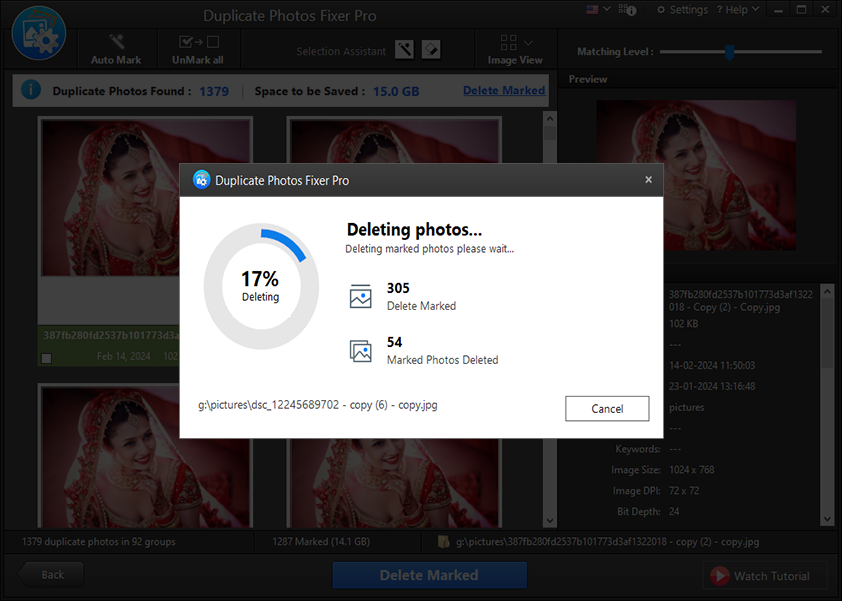Click UnMark all in the toolbar

(x=198, y=50)
